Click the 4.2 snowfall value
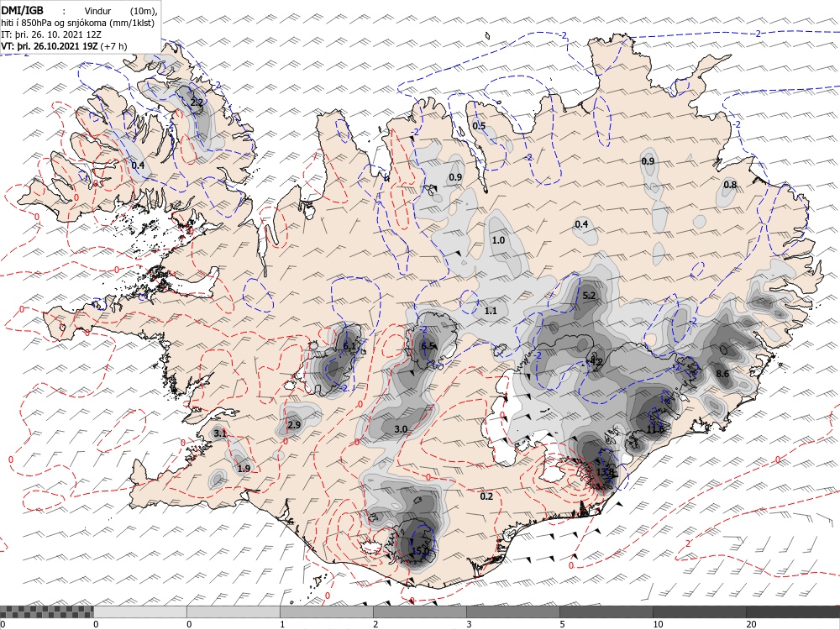Image resolution: width=840 pixels, height=630 pixels. [596, 361]
